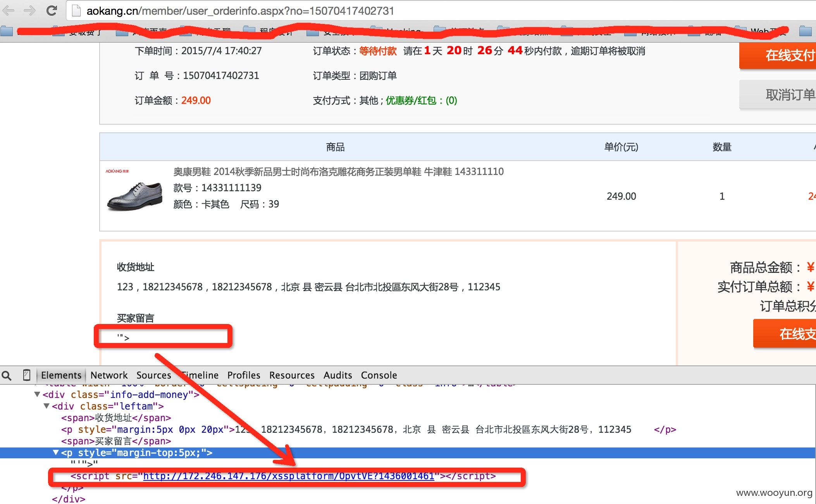Click the AOKANG brand logo
The height and width of the screenshot is (504, 816).
pyautogui.click(x=117, y=171)
